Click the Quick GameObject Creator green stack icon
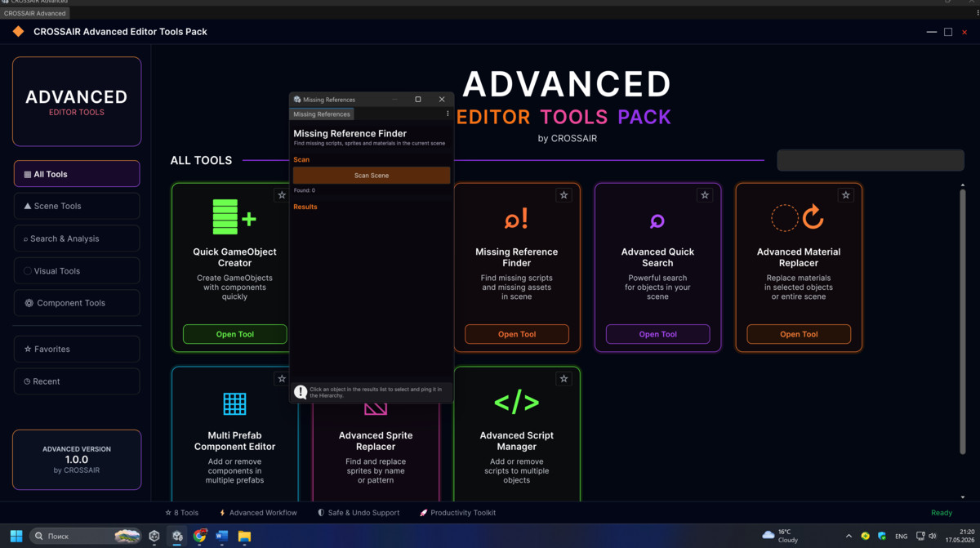 [234, 217]
